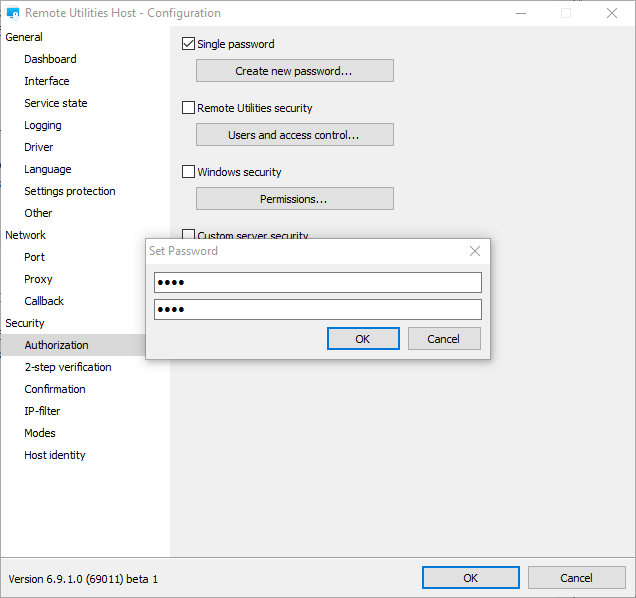The height and width of the screenshot is (598, 636).
Task: Click OK in the Configuration window footer
Action: point(471,578)
